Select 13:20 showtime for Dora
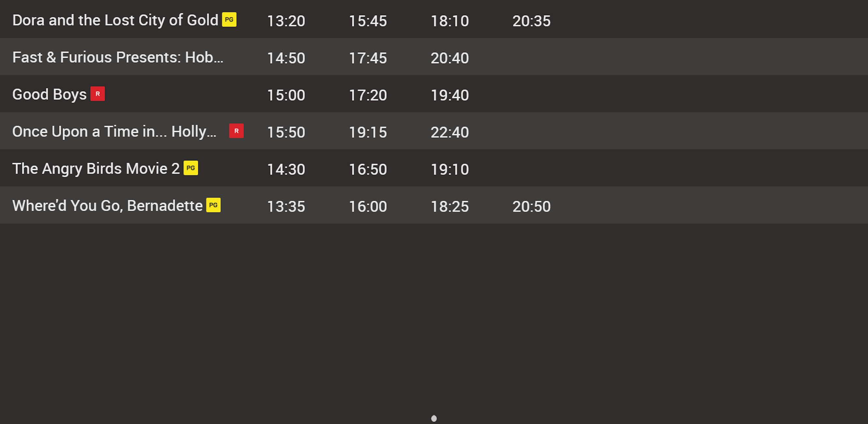Image resolution: width=868 pixels, height=424 pixels. tap(286, 21)
